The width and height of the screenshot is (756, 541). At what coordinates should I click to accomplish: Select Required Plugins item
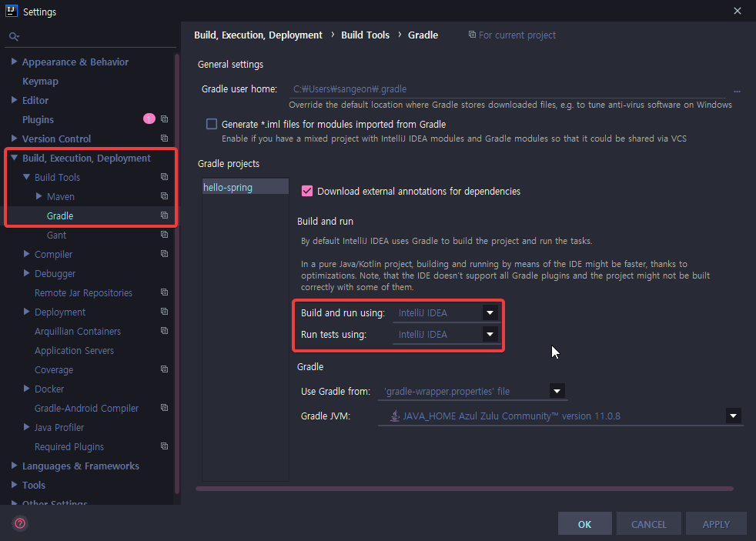tap(69, 447)
